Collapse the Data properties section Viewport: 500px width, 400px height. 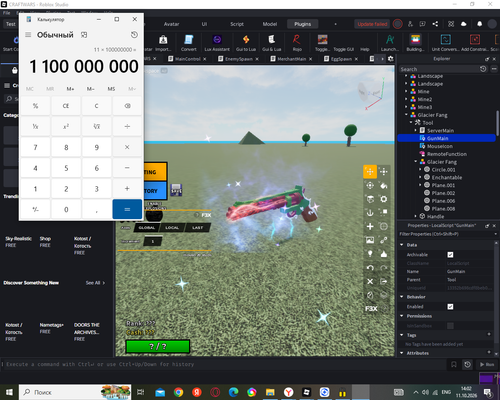(x=402, y=245)
